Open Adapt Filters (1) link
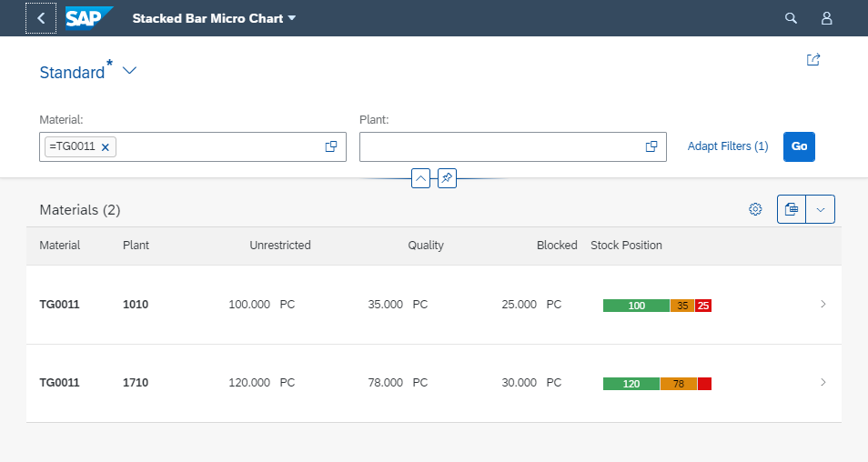The height and width of the screenshot is (462, 868). click(x=728, y=146)
